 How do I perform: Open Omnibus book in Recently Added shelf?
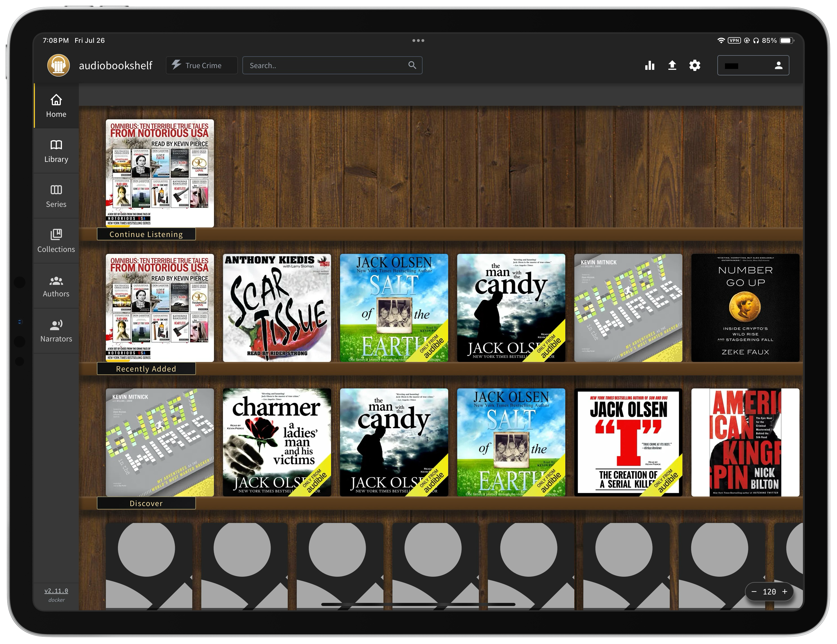(x=160, y=308)
